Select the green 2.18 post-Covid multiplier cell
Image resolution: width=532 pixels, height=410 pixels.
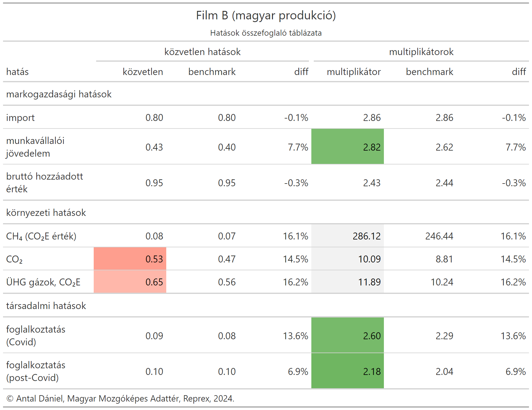(348, 371)
